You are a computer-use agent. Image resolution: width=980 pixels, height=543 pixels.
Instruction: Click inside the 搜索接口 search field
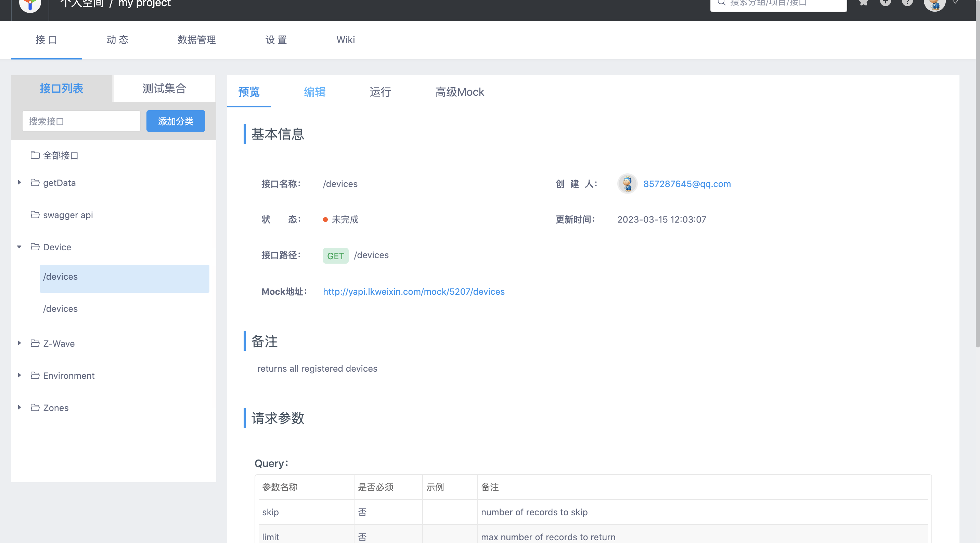pyautogui.click(x=81, y=121)
